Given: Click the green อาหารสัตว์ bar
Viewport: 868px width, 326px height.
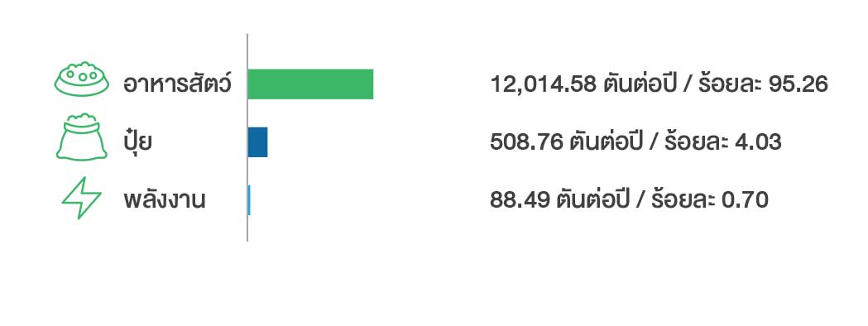Looking at the screenshot, I should [310, 84].
